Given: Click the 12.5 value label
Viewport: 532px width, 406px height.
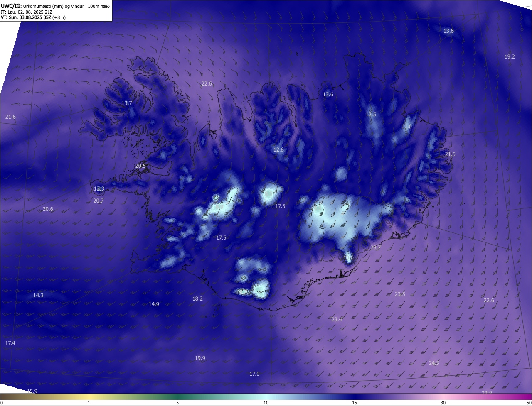Looking at the screenshot, I should (x=371, y=114).
